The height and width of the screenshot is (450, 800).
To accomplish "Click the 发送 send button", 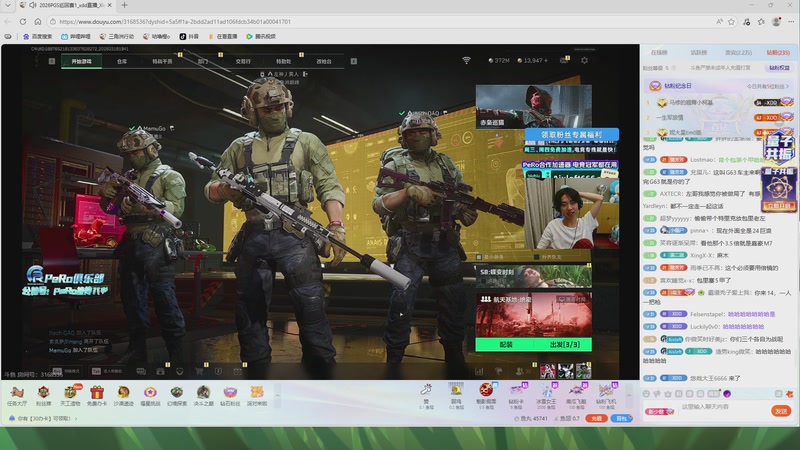I will [781, 411].
